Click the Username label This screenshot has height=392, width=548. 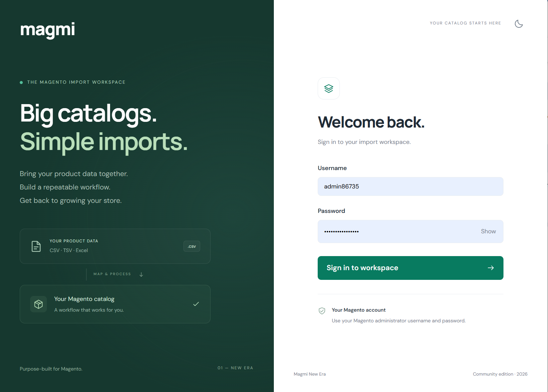click(332, 168)
